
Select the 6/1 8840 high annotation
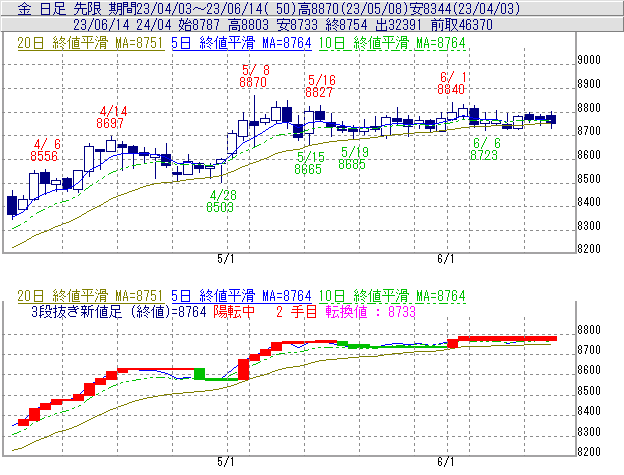point(452,83)
